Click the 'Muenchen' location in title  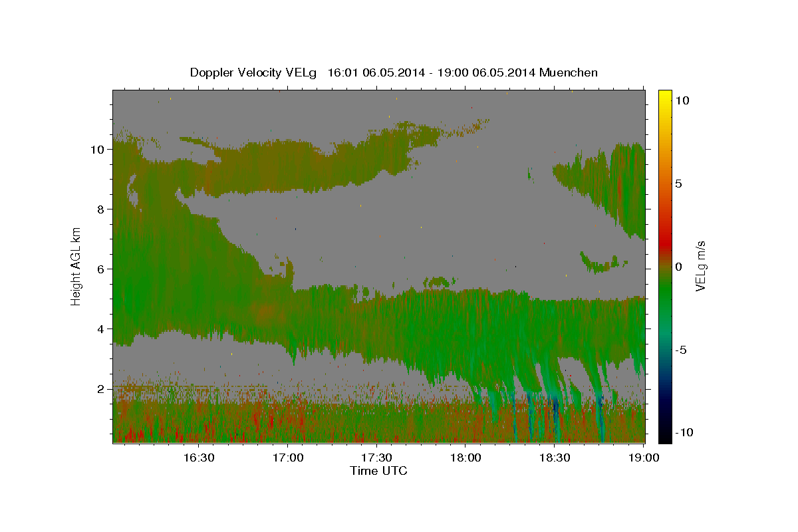[x=569, y=72]
